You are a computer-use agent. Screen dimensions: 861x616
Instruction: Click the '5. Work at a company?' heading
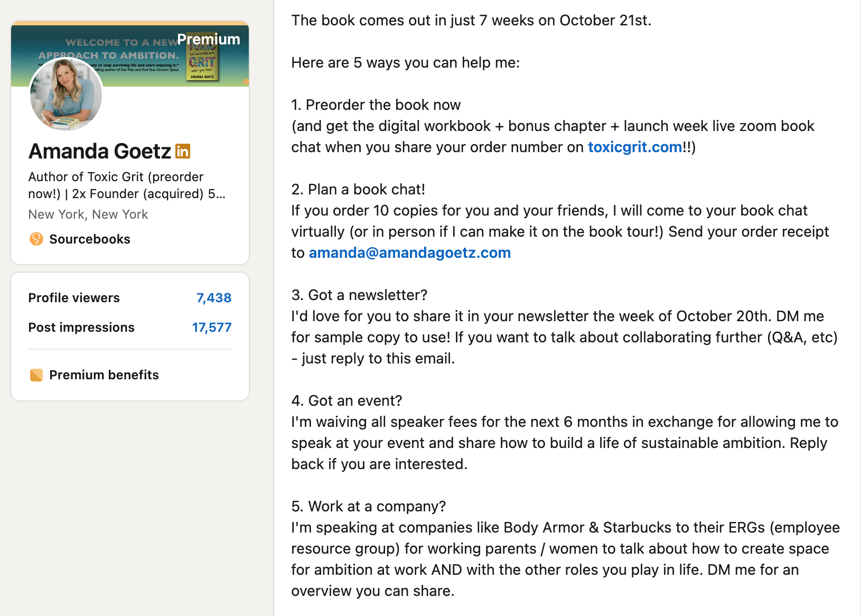pyautogui.click(x=369, y=507)
